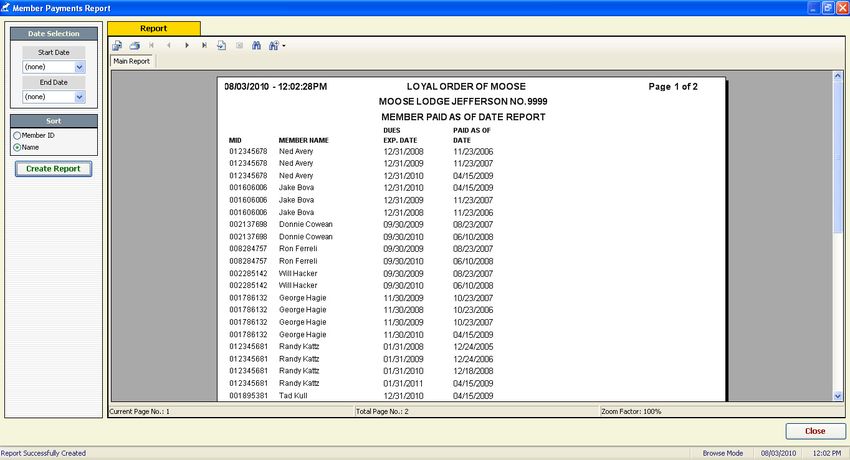
Task: Click the Sort panel header
Action: coord(54,121)
